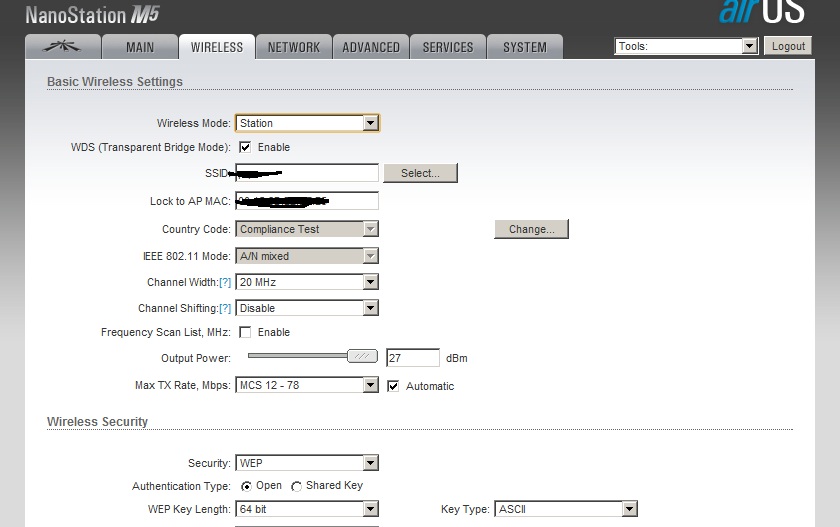
Task: Open the NETWORK tab
Action: [294, 47]
